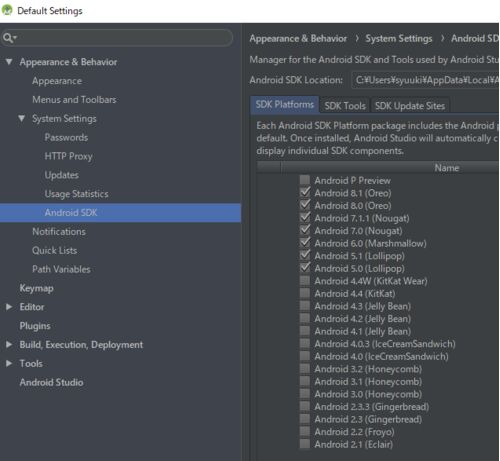
Task: Expand the Editor section arrow
Action: point(9,307)
